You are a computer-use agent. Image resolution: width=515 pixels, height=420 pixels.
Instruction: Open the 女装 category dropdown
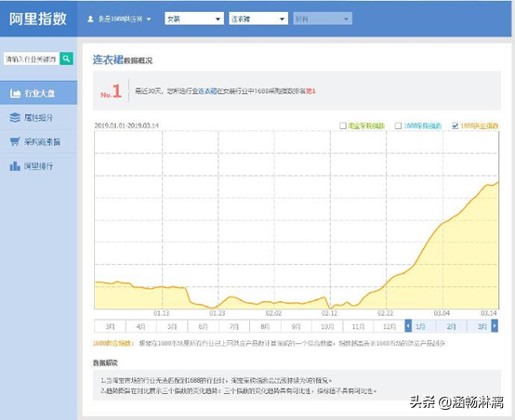[194, 19]
